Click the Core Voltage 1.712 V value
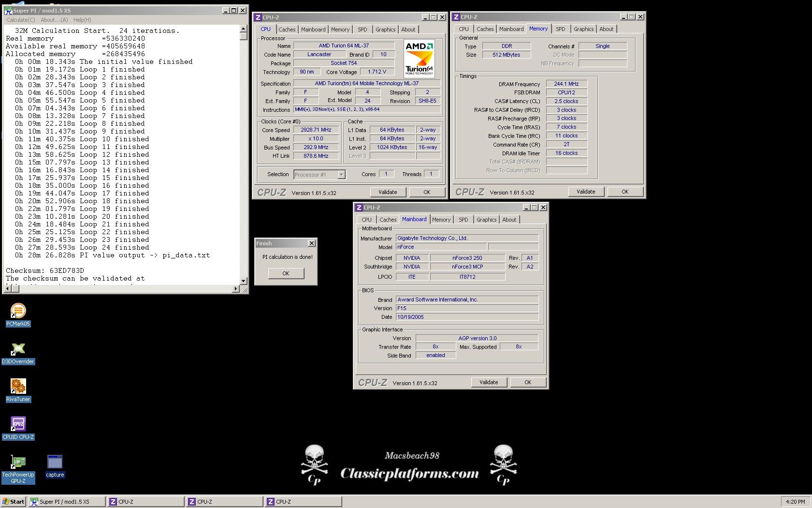The height and width of the screenshot is (508, 812). pos(377,72)
